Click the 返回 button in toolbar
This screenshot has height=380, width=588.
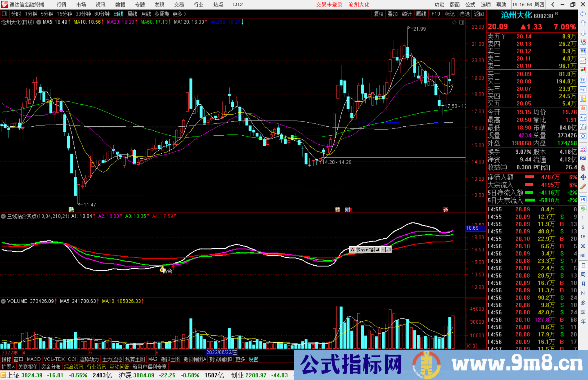point(479,14)
